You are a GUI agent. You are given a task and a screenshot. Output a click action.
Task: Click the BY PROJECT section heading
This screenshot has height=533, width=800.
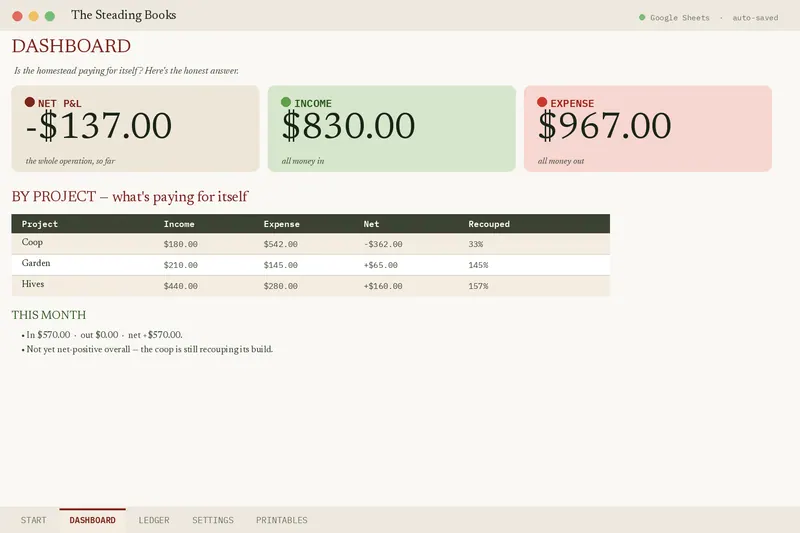130,196
